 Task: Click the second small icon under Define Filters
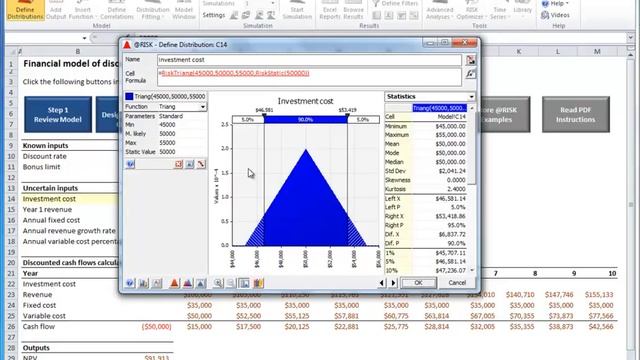point(389,16)
